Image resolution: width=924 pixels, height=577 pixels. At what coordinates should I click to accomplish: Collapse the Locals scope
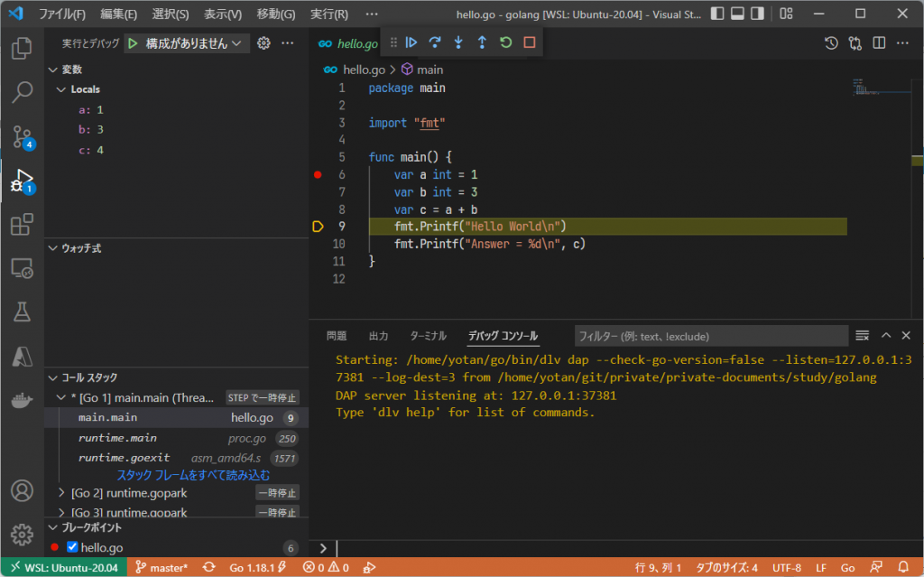61,89
